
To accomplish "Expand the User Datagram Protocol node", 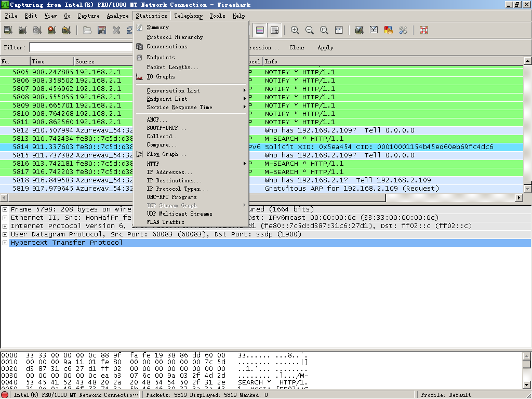I will tap(5, 234).
